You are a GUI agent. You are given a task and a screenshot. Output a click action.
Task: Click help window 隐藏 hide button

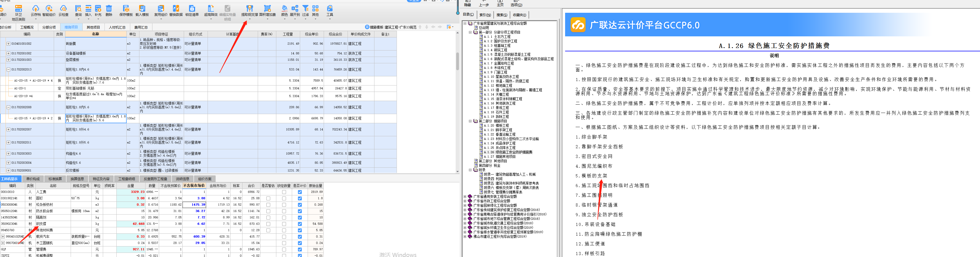[468, 3]
